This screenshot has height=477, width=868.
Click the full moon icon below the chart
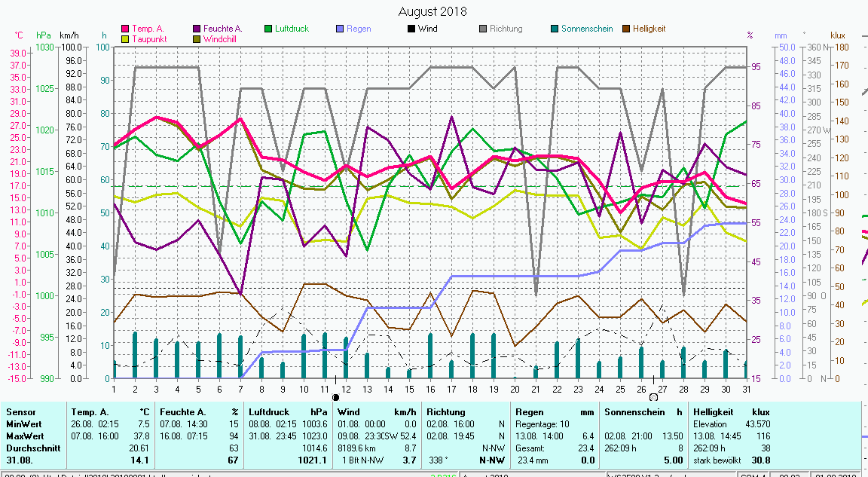(x=653, y=396)
